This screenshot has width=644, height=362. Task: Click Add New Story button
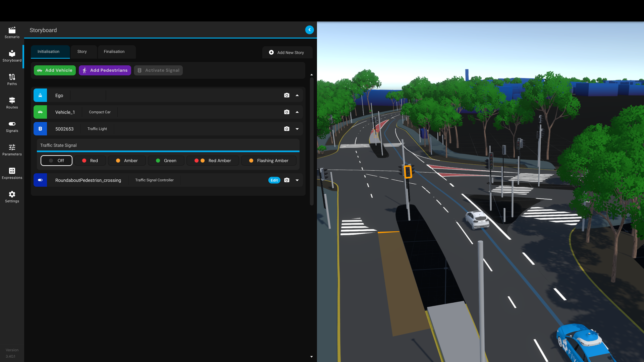[x=287, y=52]
